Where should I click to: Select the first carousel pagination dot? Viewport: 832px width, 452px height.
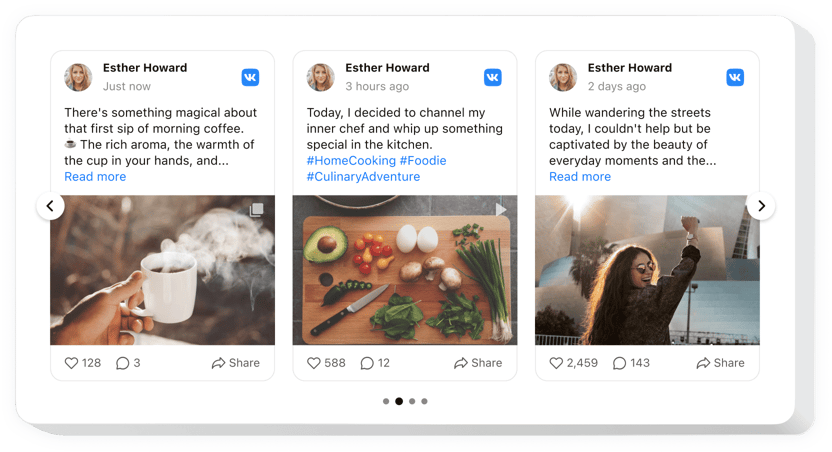coord(386,401)
